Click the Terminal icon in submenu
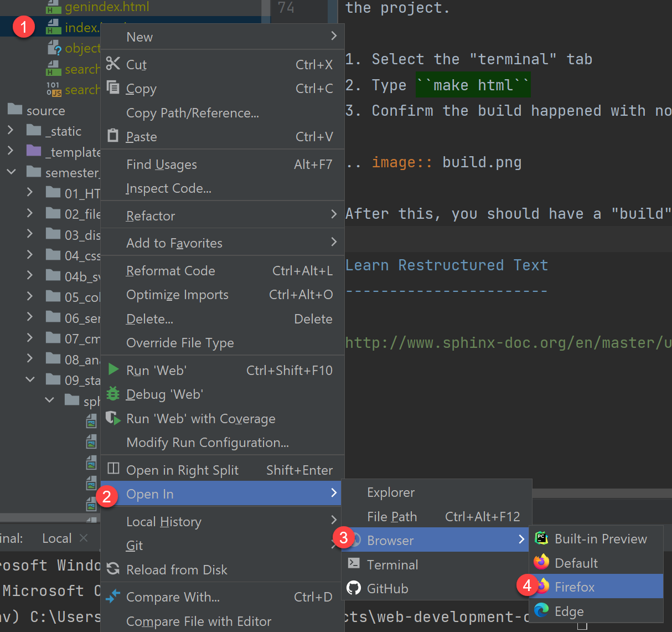 point(354,563)
